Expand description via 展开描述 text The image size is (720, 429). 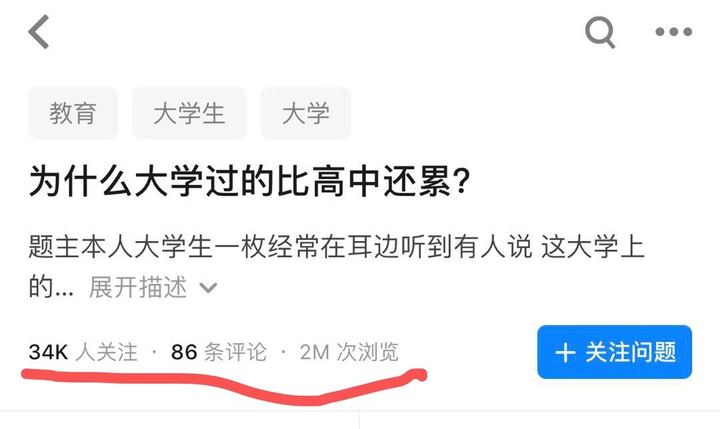pos(138,287)
